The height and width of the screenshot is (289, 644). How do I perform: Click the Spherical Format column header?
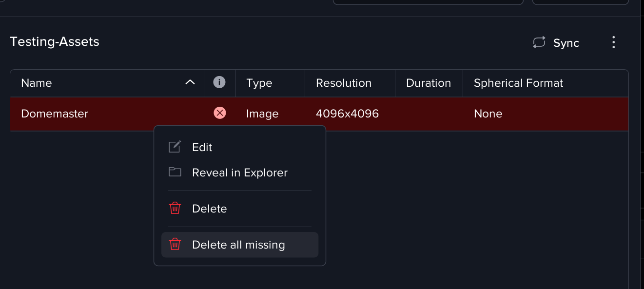pos(518,83)
